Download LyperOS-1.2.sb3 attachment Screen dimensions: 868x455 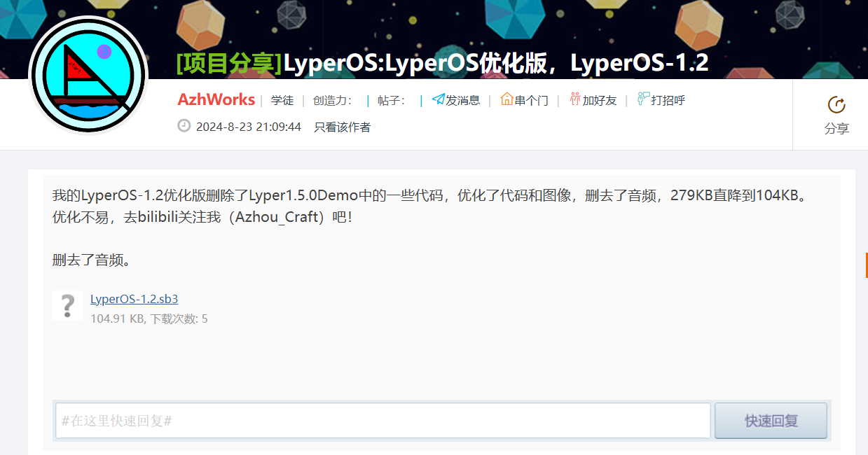point(134,299)
